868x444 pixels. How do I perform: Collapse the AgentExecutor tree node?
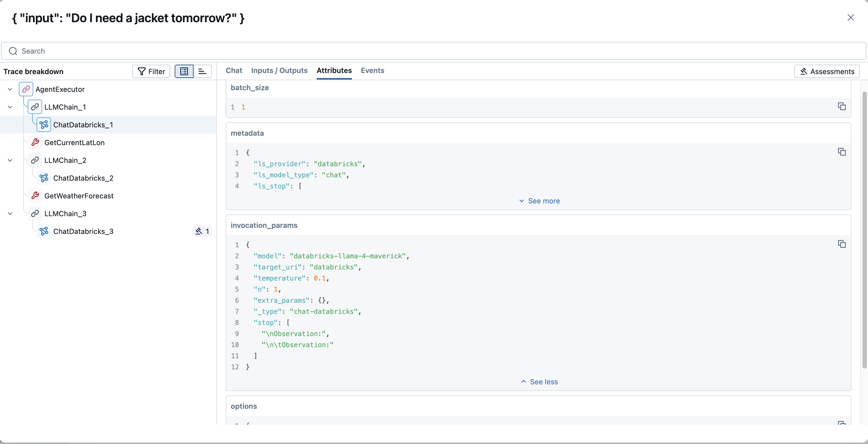10,89
